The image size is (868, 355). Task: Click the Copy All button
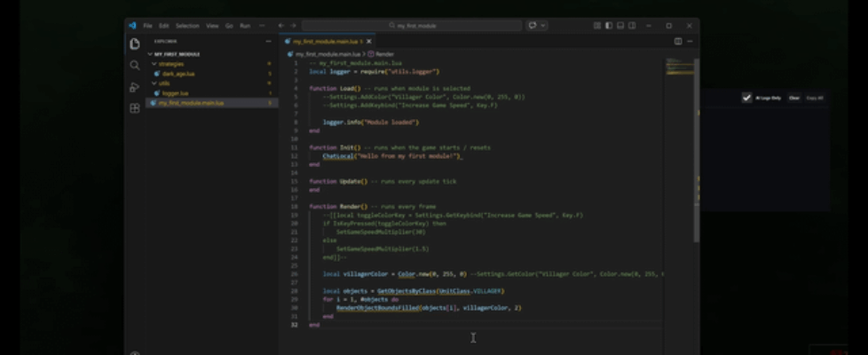click(x=815, y=98)
